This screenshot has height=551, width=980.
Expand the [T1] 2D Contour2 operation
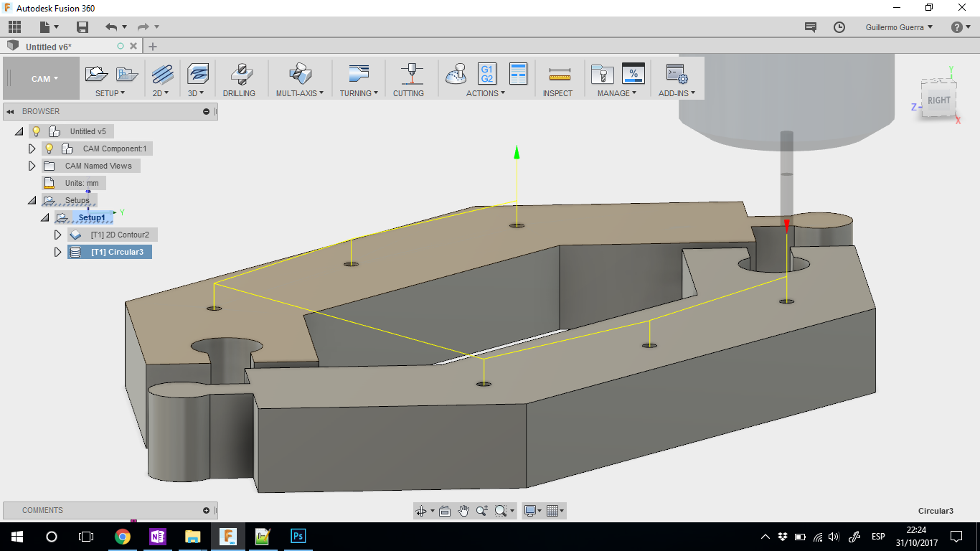pos(58,235)
